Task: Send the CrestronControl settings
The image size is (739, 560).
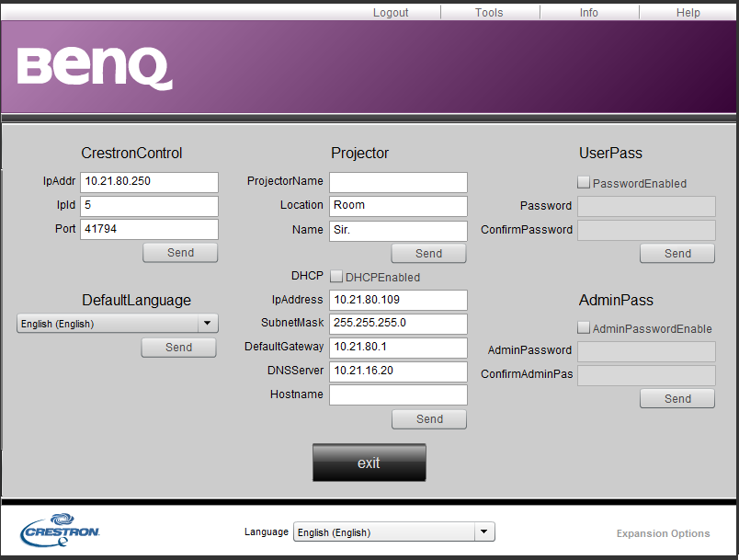Action: coord(180,253)
